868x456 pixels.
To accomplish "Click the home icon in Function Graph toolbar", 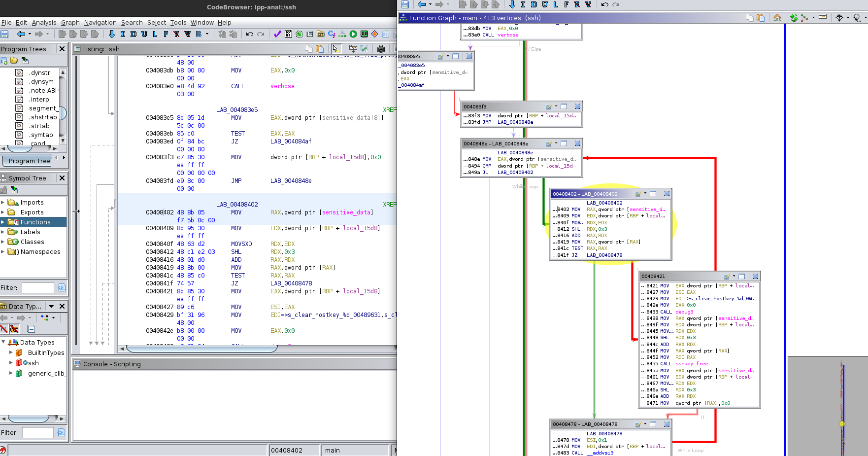I will click(777, 18).
